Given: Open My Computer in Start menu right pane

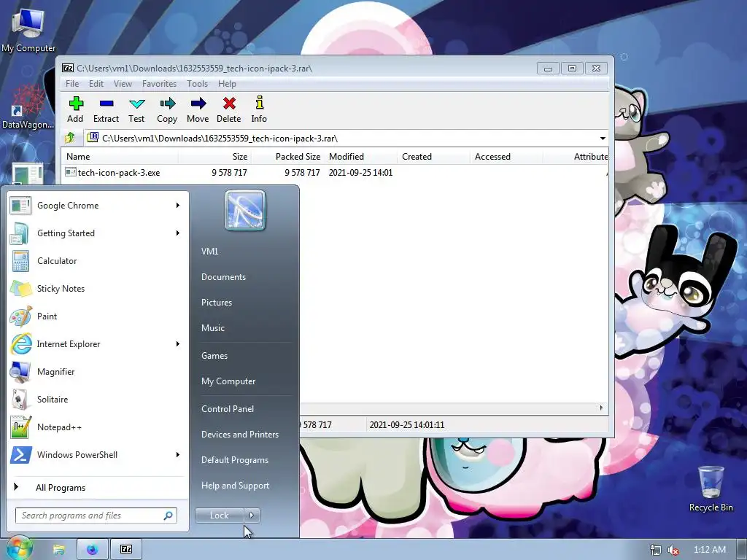Looking at the screenshot, I should point(228,381).
